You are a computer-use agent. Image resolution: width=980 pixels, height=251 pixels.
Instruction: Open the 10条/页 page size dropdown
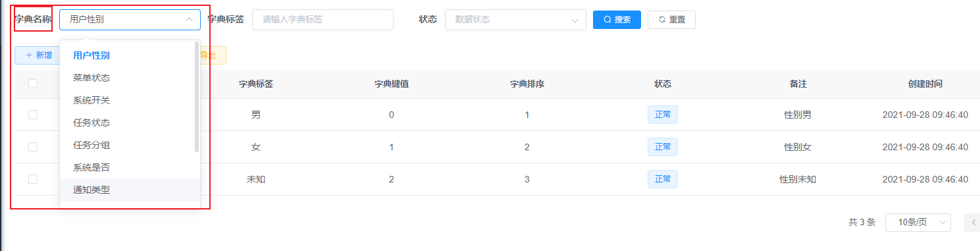[918, 223]
